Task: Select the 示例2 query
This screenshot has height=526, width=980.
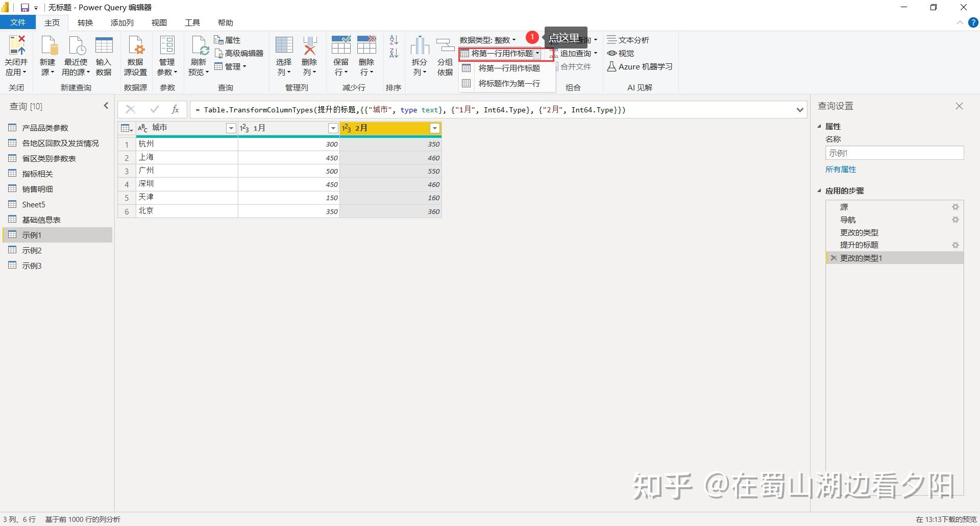Action: (57, 250)
